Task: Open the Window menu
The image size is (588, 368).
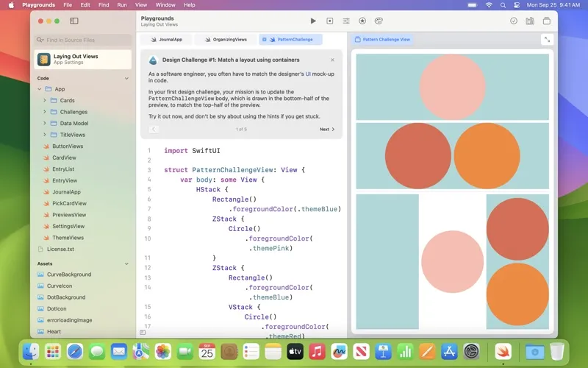Action: pyautogui.click(x=165, y=5)
